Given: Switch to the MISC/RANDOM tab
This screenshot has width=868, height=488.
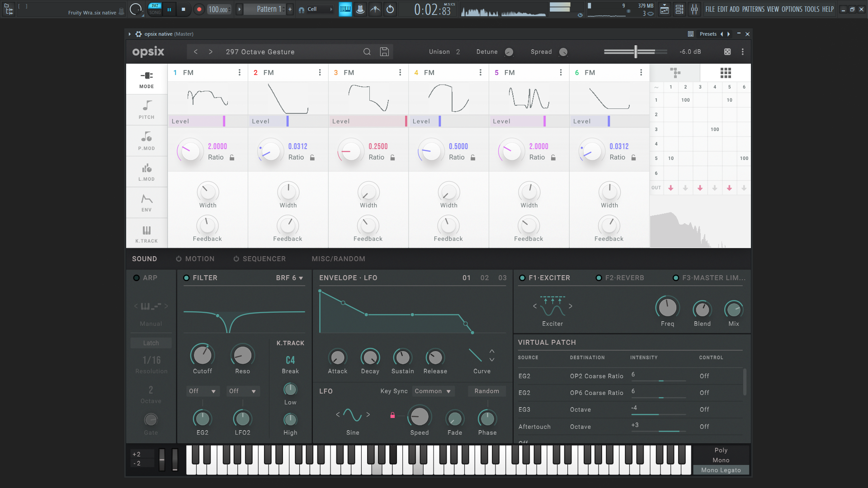Looking at the screenshot, I should point(338,259).
